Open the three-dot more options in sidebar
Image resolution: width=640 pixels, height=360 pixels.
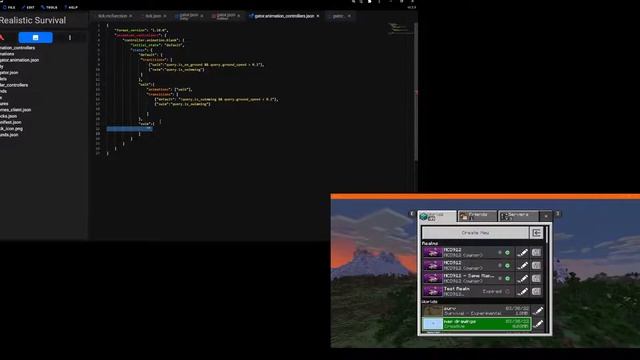(x=70, y=38)
